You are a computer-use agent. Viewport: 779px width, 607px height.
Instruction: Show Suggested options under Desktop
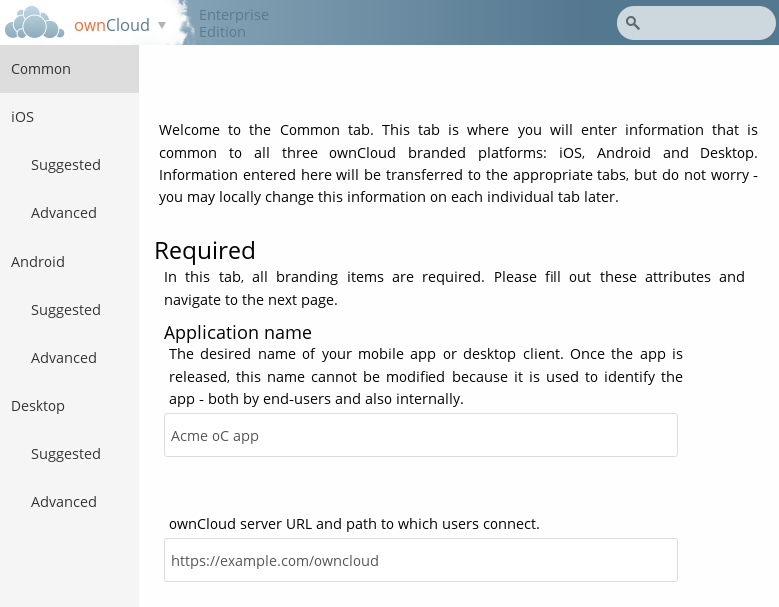tap(66, 454)
